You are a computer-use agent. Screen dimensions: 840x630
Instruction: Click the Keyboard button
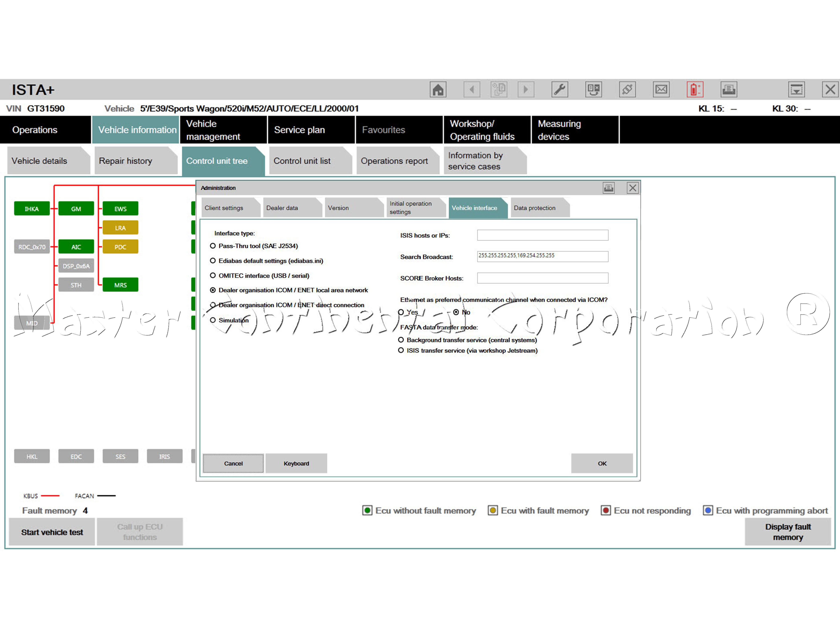coord(296,463)
